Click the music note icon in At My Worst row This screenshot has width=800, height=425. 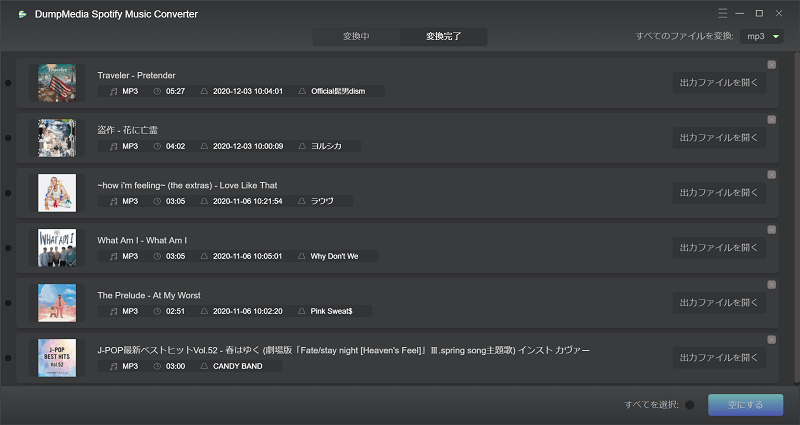(x=113, y=311)
